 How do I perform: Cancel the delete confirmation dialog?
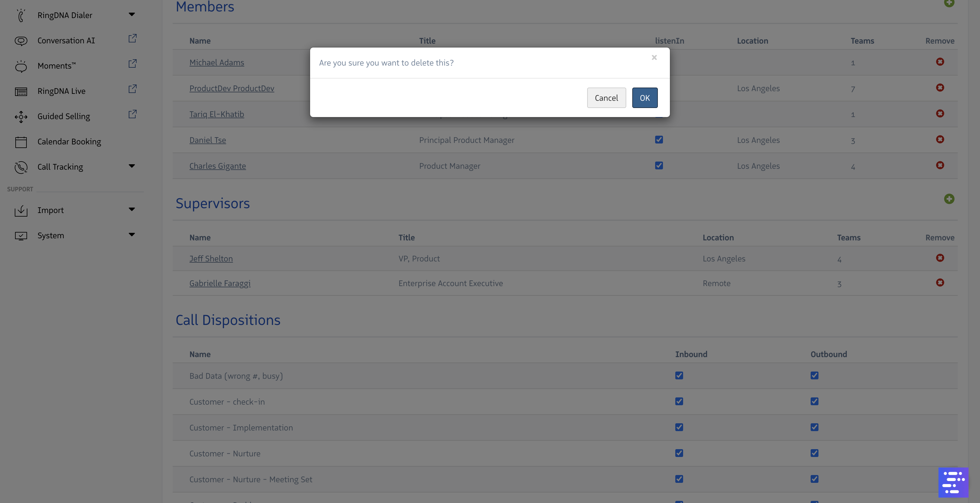point(606,98)
